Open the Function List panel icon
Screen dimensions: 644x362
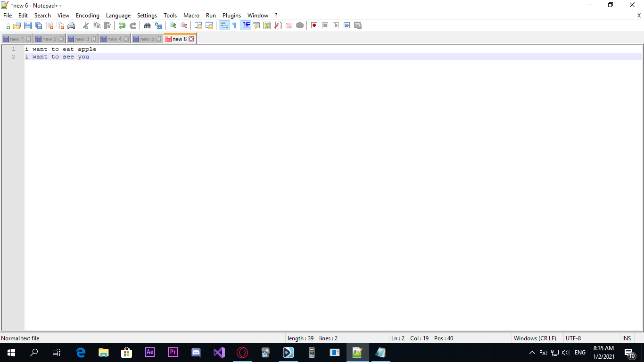pos(278,25)
